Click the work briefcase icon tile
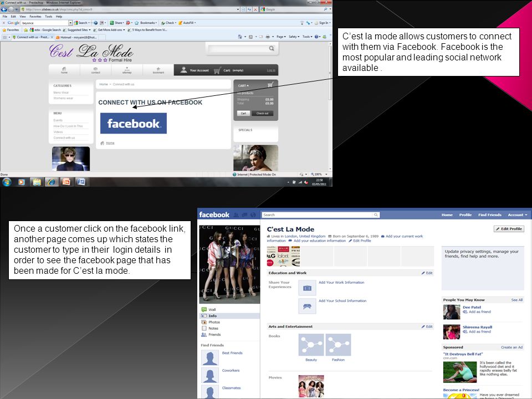The width and height of the screenshot is (532, 399). pos(307,288)
